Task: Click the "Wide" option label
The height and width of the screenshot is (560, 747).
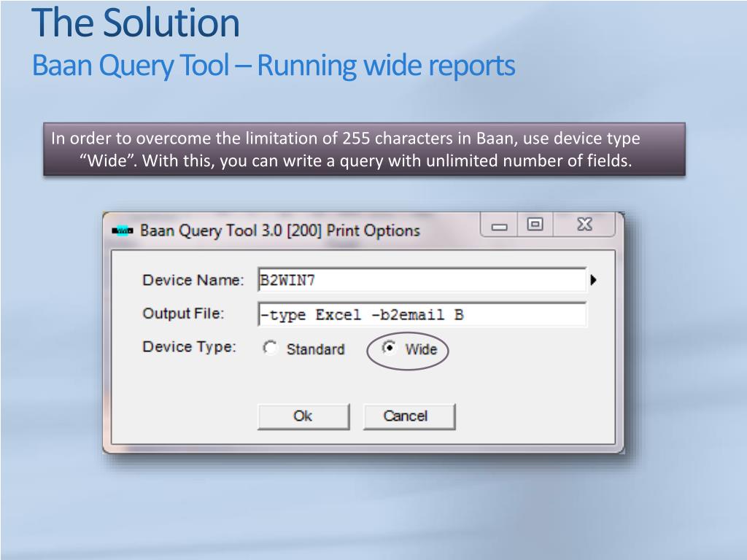Action: pyautogui.click(x=421, y=349)
